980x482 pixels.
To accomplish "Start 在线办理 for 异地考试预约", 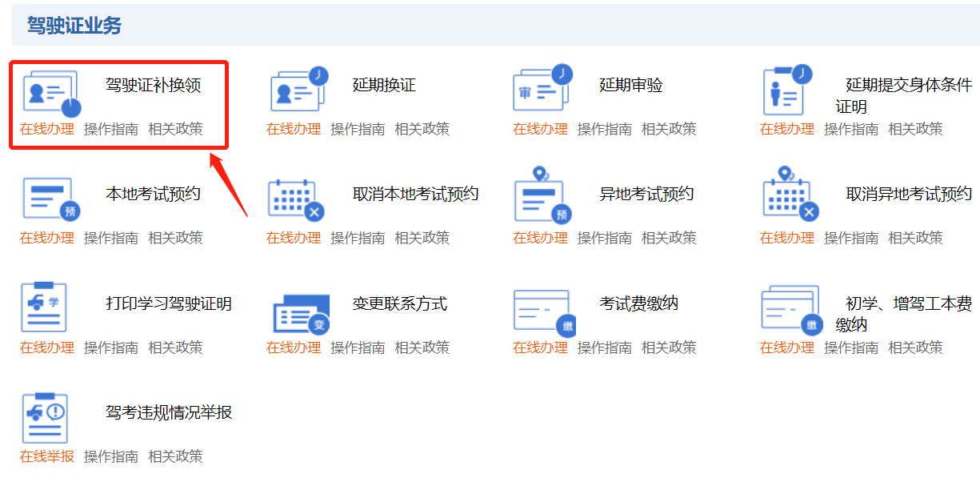I will [x=541, y=238].
